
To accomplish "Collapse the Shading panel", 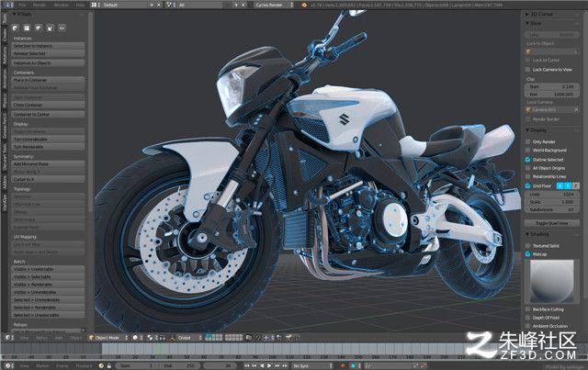I will [537, 234].
